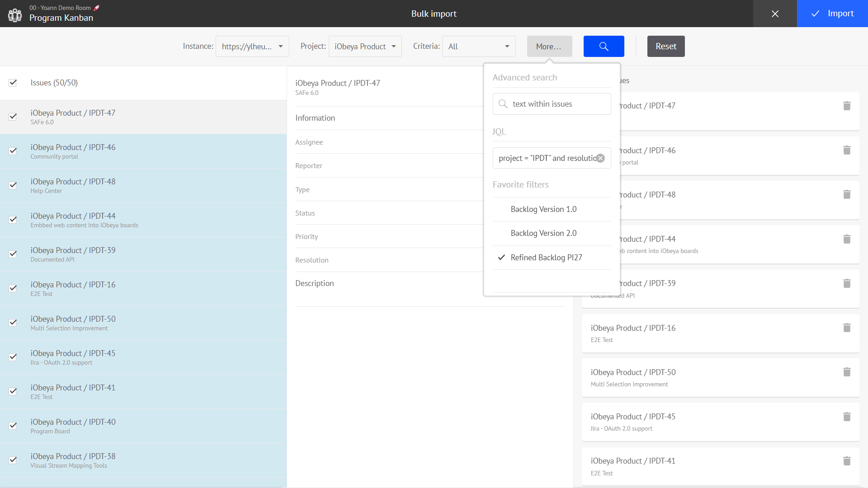
Task: Remove IPDT-44 with its trash icon
Action: 847,239
